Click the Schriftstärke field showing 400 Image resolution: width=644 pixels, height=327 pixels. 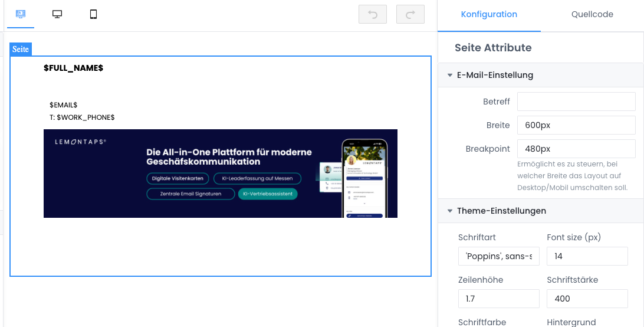click(x=587, y=299)
